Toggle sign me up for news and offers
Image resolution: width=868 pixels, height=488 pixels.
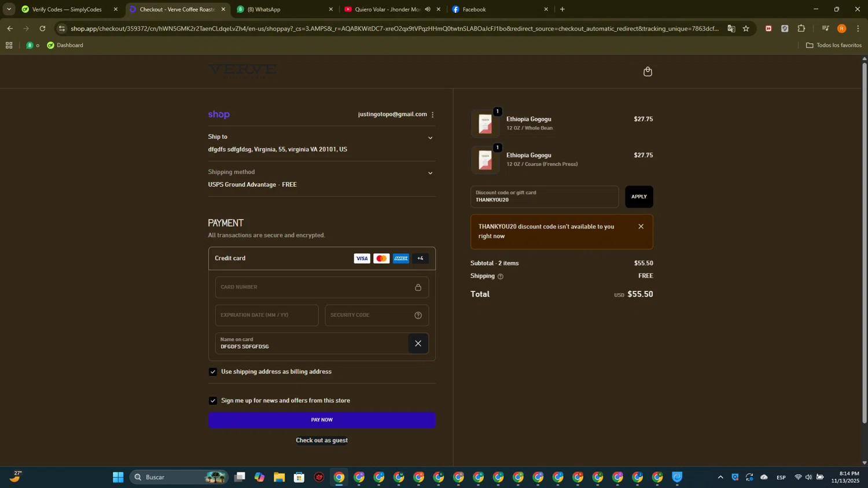pos(213,401)
